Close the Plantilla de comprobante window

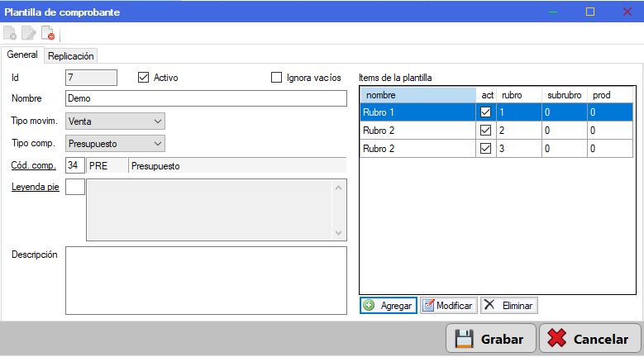[627, 12]
